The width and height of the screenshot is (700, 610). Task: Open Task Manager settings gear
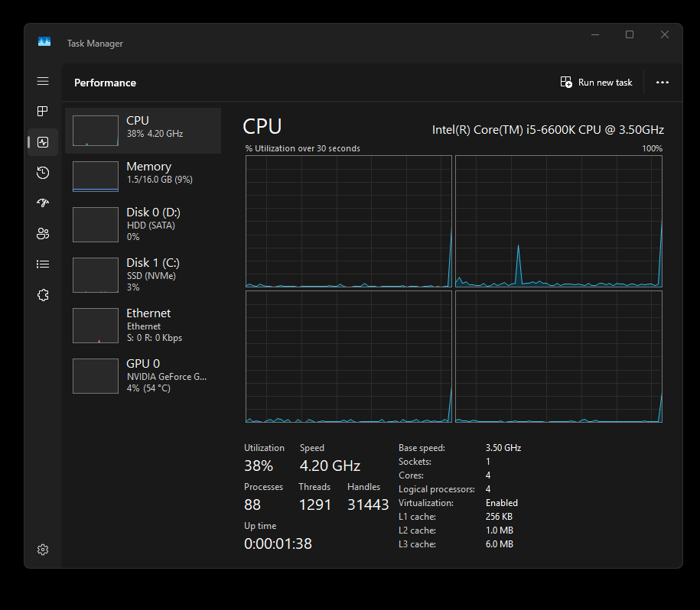click(43, 550)
